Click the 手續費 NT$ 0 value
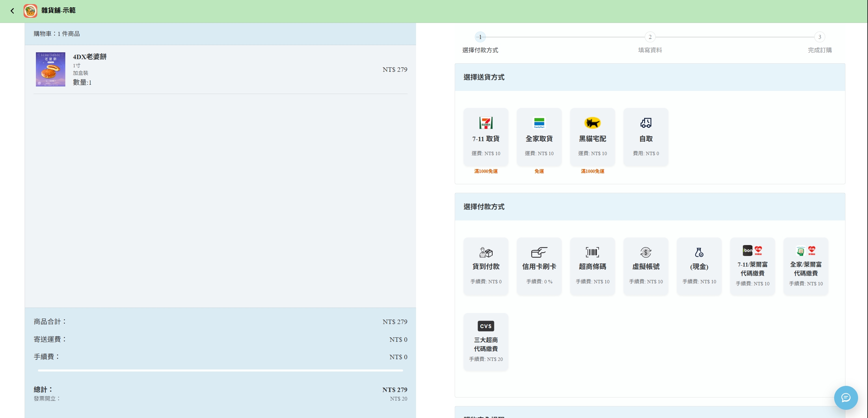Viewport: 868px width, 418px height. click(x=398, y=357)
